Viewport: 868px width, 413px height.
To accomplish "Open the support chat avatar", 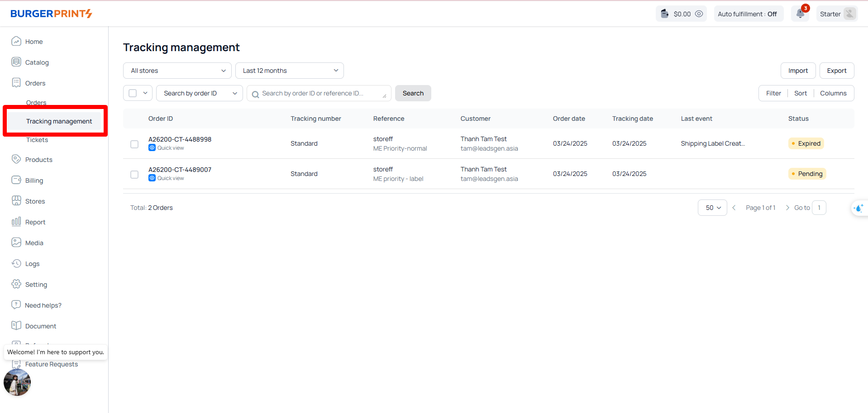I will [17, 382].
